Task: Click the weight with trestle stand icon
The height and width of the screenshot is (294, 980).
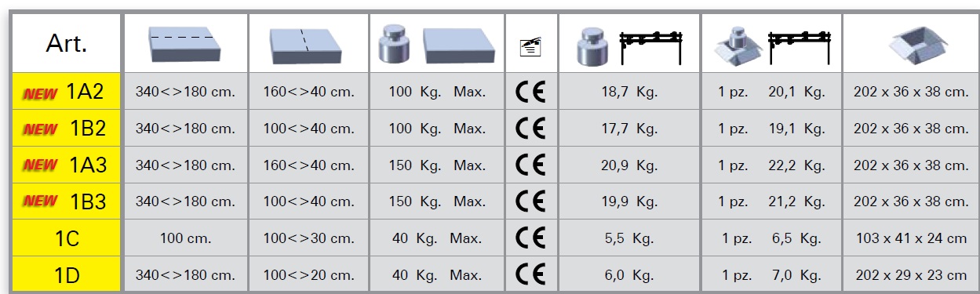Action: tap(629, 46)
